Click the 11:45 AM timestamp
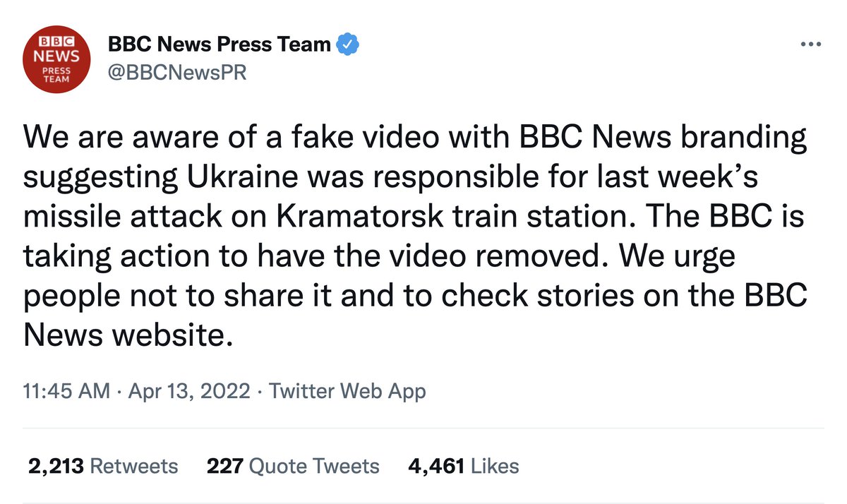This screenshot has width=847, height=504. tap(66, 390)
